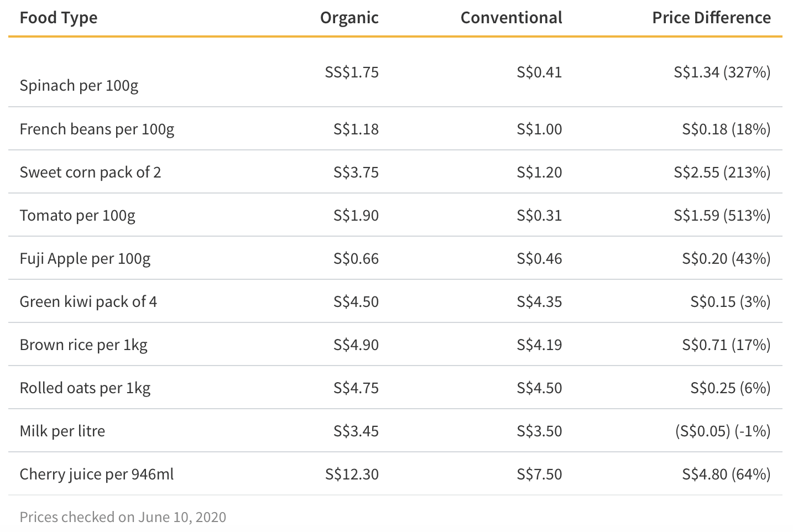
Task: Select the French beans per 100g label
Action: click(x=97, y=129)
